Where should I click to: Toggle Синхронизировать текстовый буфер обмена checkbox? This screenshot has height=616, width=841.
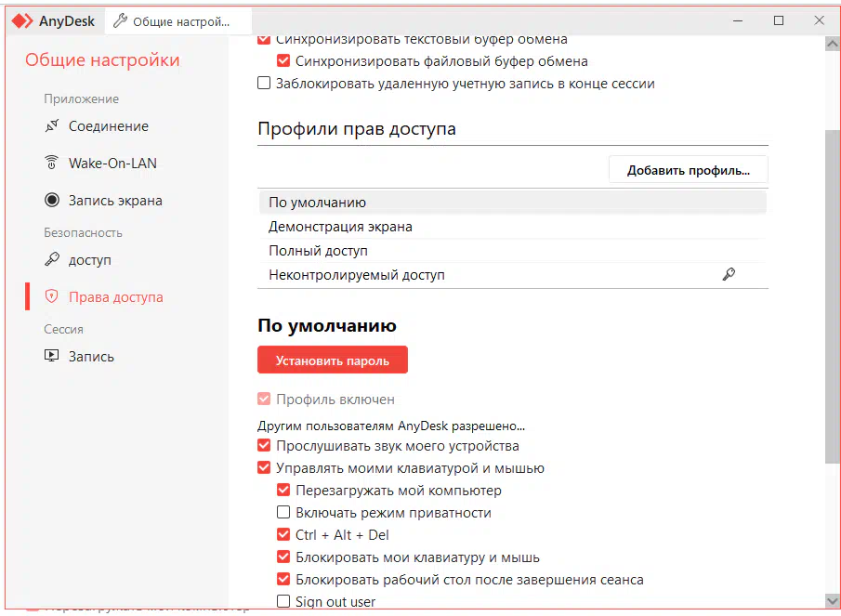pos(264,39)
